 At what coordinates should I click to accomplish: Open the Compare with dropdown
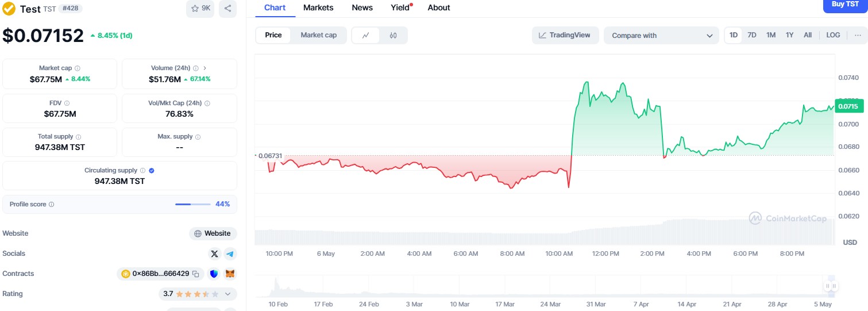[661, 36]
